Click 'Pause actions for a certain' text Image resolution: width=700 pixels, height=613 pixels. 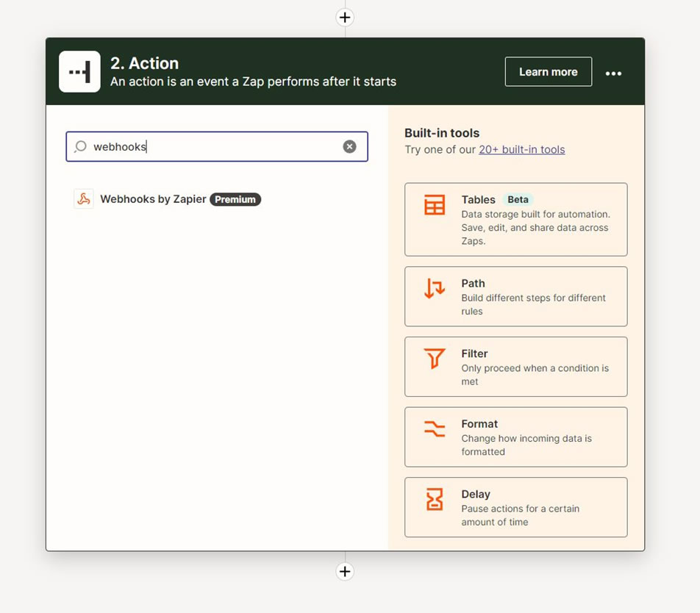521,515
